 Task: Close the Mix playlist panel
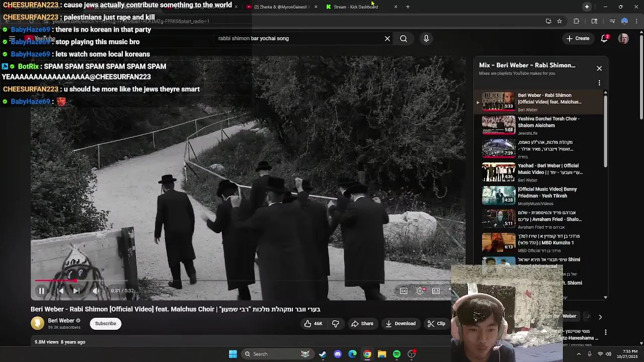[x=599, y=68]
